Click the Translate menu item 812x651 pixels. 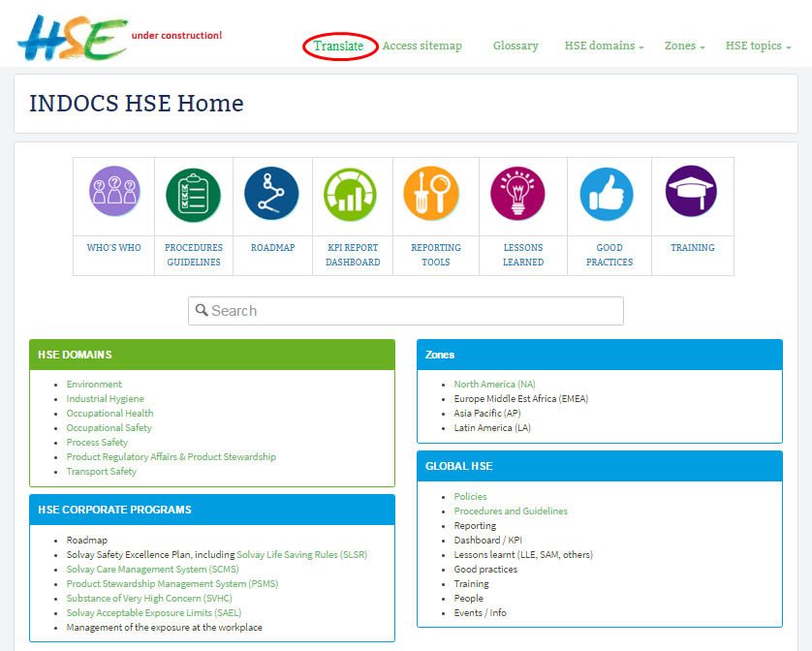click(339, 46)
